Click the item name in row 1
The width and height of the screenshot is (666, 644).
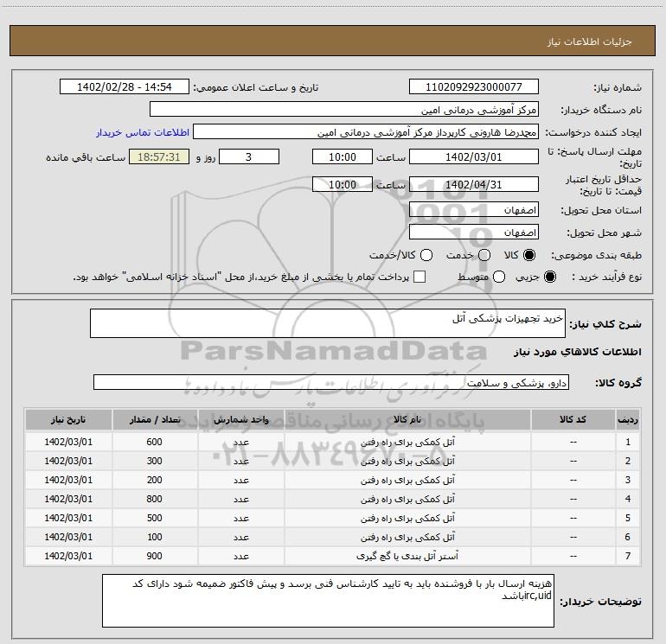pyautogui.click(x=407, y=442)
